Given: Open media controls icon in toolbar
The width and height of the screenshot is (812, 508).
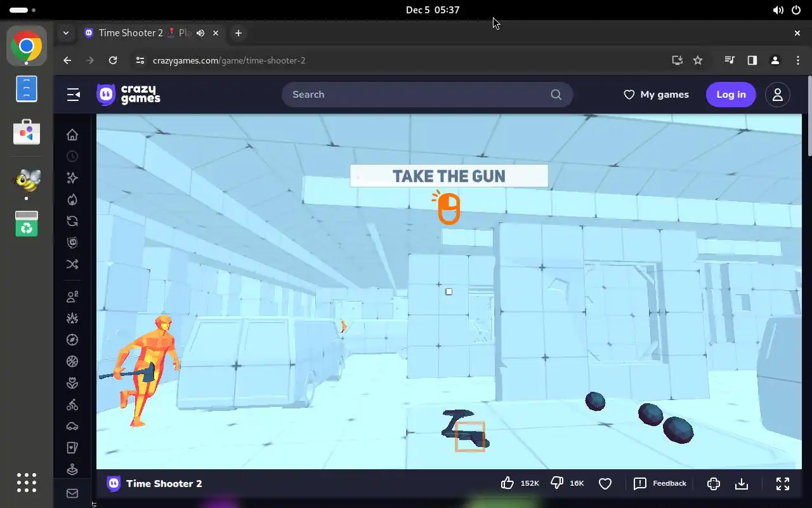Looking at the screenshot, I should [730, 60].
